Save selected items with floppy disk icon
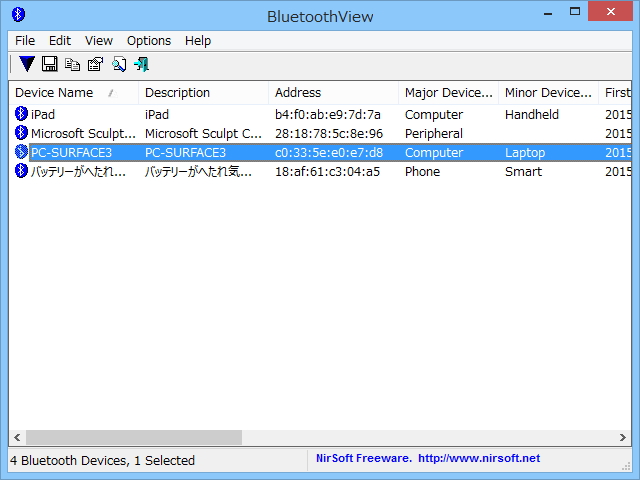Screen dimensions: 640x480 (x=50, y=64)
